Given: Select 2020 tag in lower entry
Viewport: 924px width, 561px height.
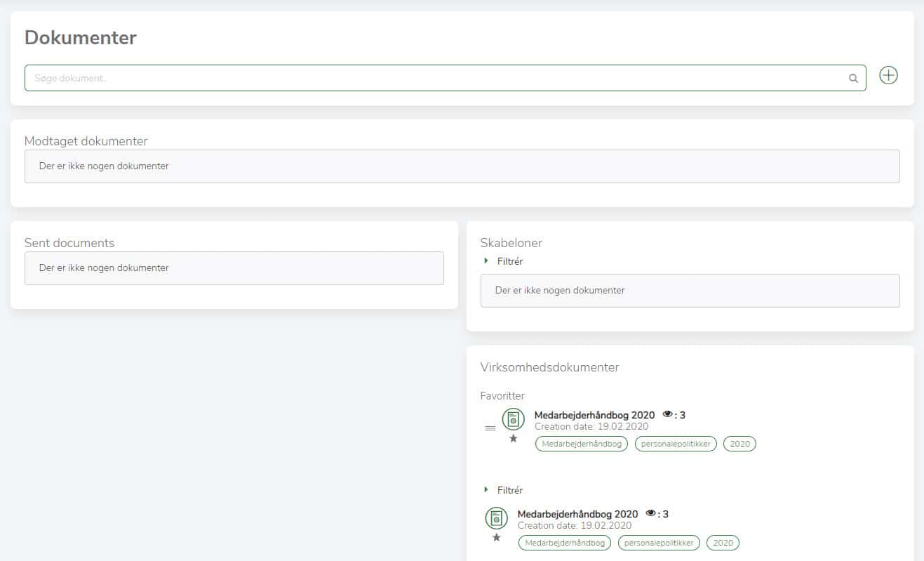Looking at the screenshot, I should pyautogui.click(x=723, y=543).
